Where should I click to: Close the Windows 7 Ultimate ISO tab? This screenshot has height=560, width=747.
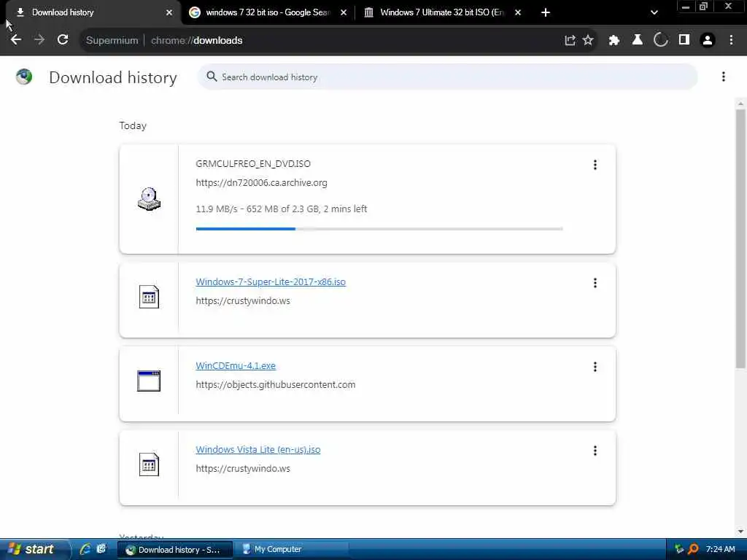point(518,12)
